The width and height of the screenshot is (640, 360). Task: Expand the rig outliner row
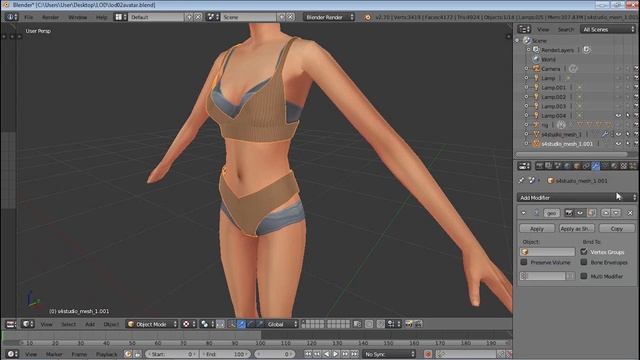pyautogui.click(x=527, y=125)
